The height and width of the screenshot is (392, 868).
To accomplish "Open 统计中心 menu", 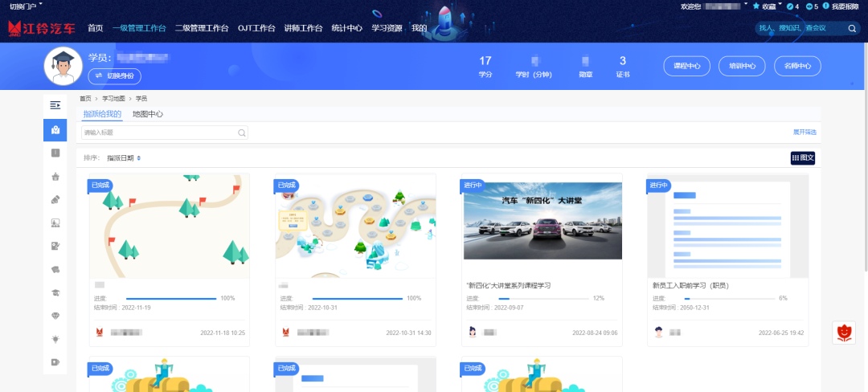I will 347,28.
